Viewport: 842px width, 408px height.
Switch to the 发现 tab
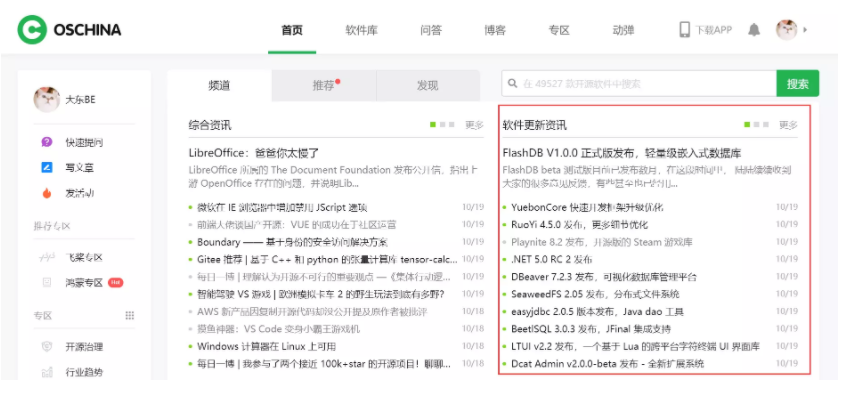coord(428,85)
